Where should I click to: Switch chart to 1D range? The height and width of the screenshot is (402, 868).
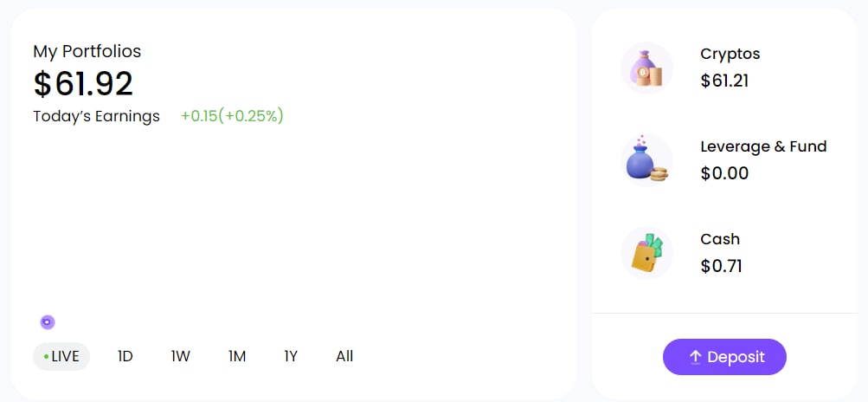point(125,356)
